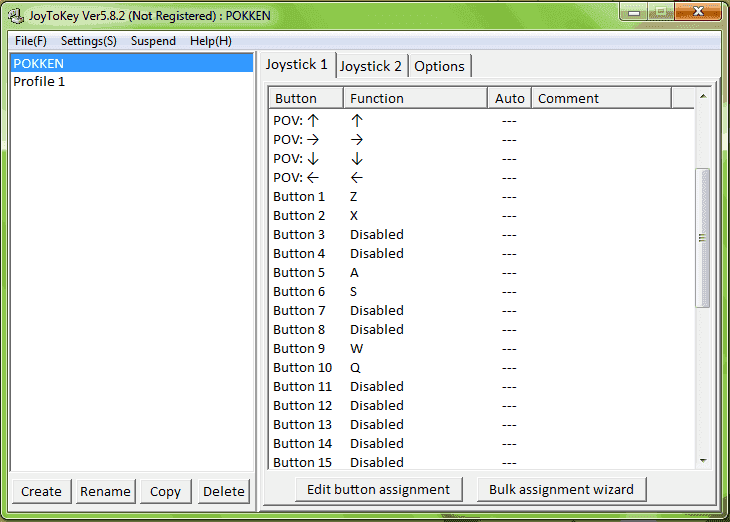Click the Comment column header
730x522 pixels.
pos(602,98)
